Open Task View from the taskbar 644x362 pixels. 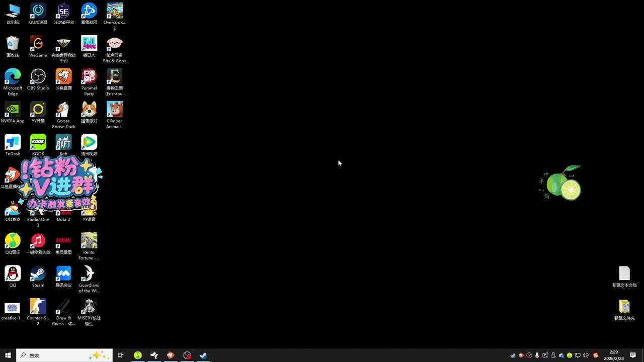121,355
